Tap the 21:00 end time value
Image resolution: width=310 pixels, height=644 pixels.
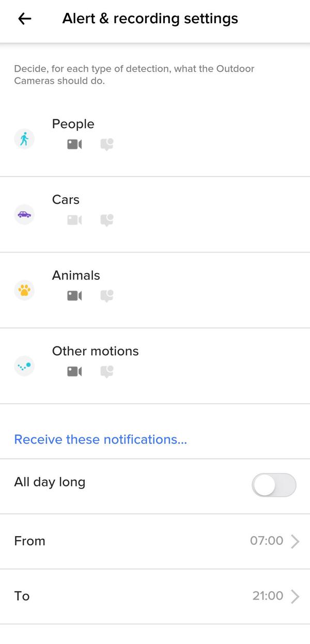point(268,596)
